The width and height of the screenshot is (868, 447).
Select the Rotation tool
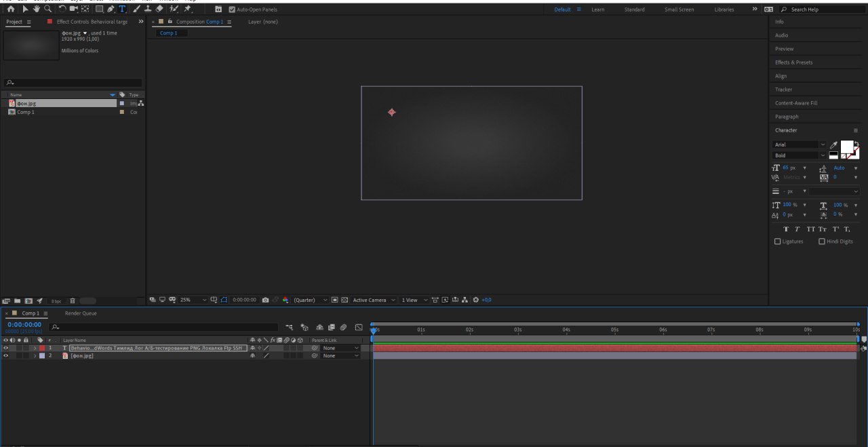(x=62, y=9)
